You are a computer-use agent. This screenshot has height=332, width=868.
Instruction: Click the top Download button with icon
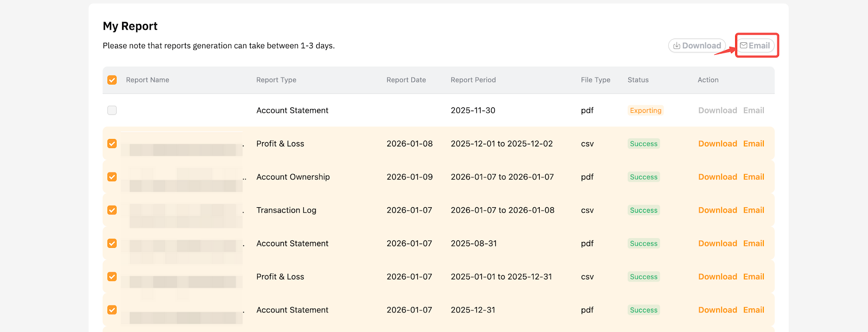[x=697, y=46]
